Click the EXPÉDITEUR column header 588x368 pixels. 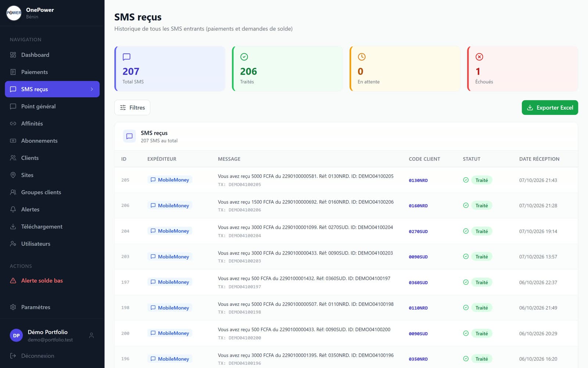[162, 159]
